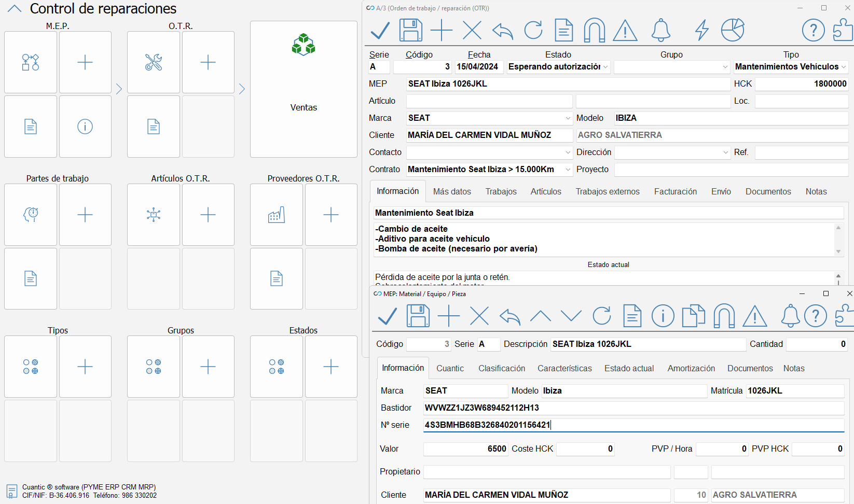Image resolution: width=854 pixels, height=504 pixels.
Task: Click the bell notification icon in the OTR toolbar
Action: (x=660, y=30)
